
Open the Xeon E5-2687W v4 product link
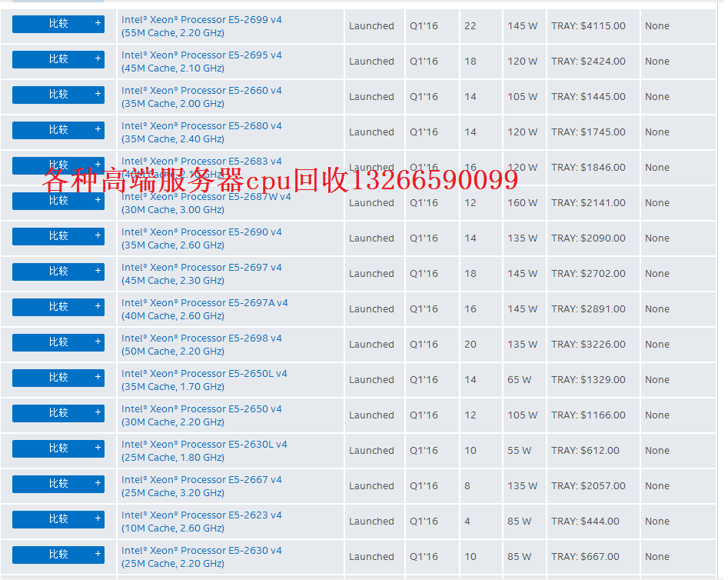coord(206,203)
